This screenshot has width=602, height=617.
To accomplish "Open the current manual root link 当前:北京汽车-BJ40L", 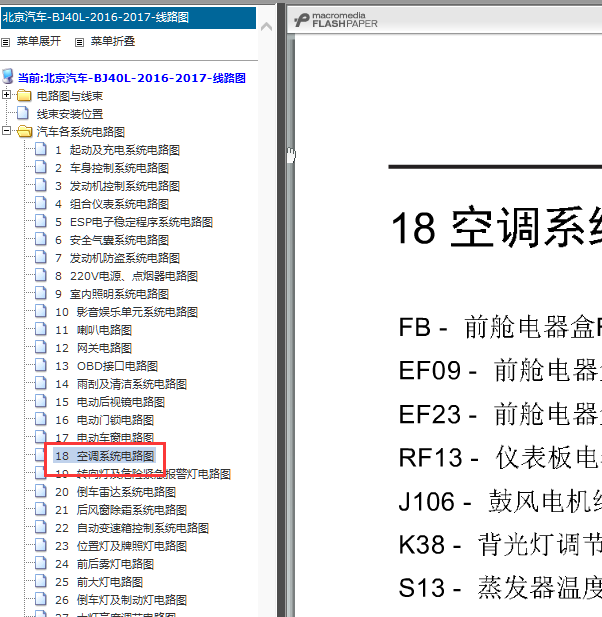I will click(132, 78).
